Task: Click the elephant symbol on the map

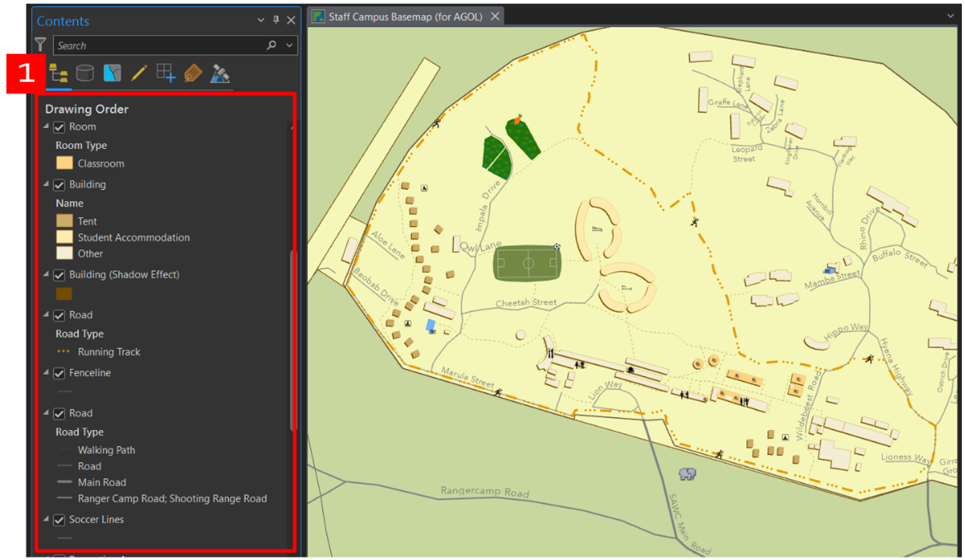Action: click(x=687, y=474)
